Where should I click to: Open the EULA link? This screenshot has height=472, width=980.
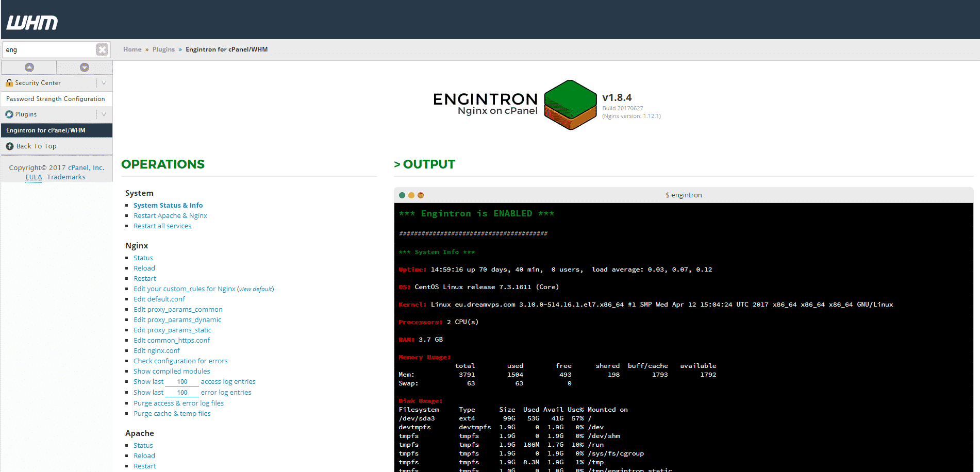(34, 177)
